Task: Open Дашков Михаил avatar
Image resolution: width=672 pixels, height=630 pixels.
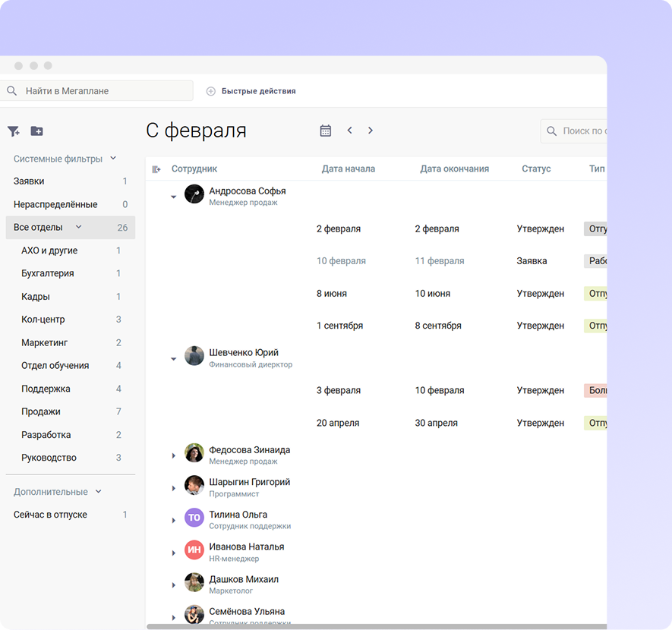Action: (x=194, y=582)
